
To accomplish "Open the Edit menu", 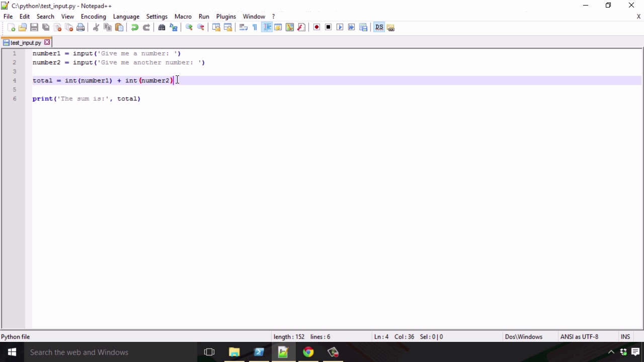I will click(x=25, y=17).
